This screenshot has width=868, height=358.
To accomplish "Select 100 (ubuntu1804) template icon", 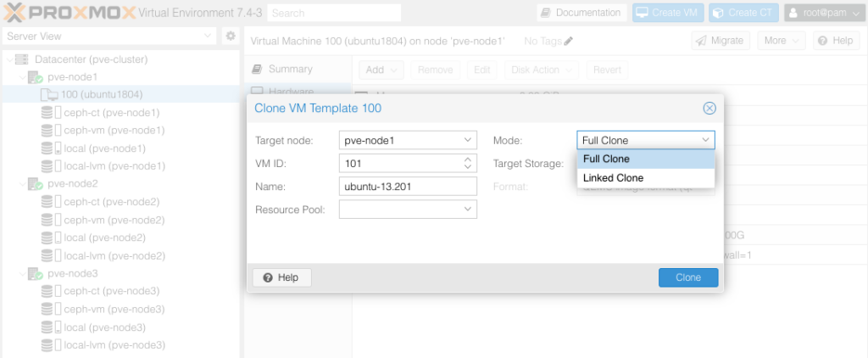I will pos(49,95).
